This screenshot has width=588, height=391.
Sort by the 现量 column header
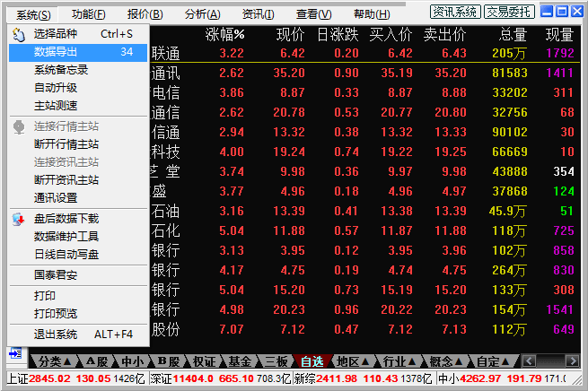click(x=559, y=35)
